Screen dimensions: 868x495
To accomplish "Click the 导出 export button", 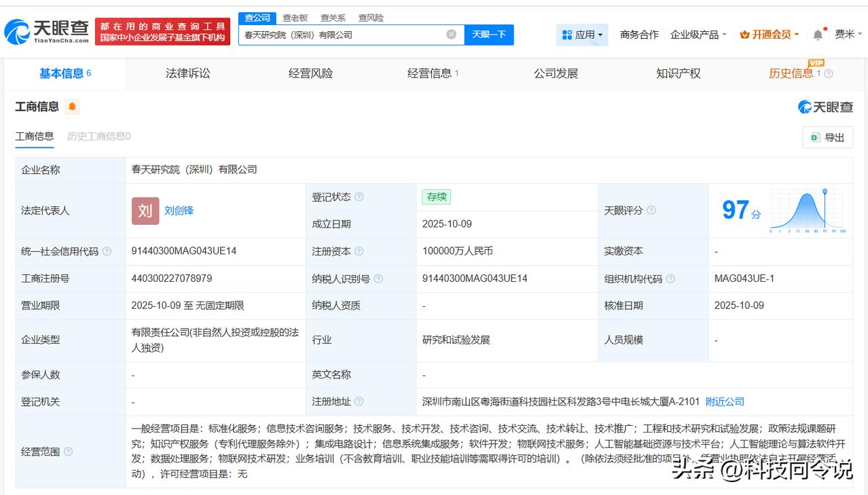I will (x=827, y=137).
